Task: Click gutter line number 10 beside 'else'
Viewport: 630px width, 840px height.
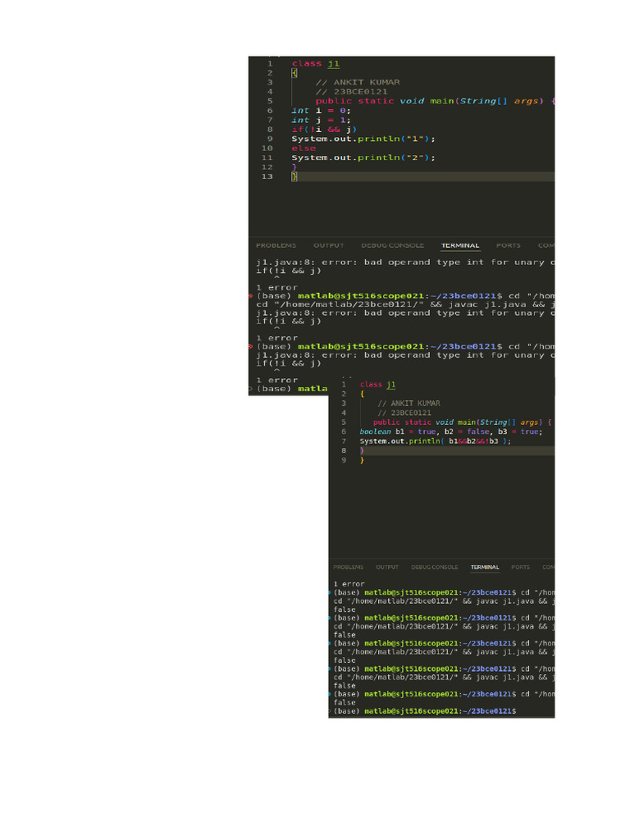Action: 267,148
